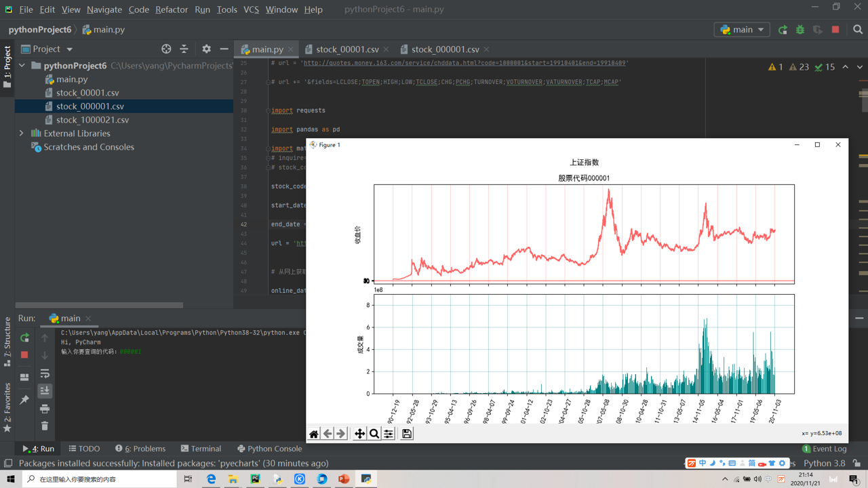Open the Terminal tool window

point(201,449)
